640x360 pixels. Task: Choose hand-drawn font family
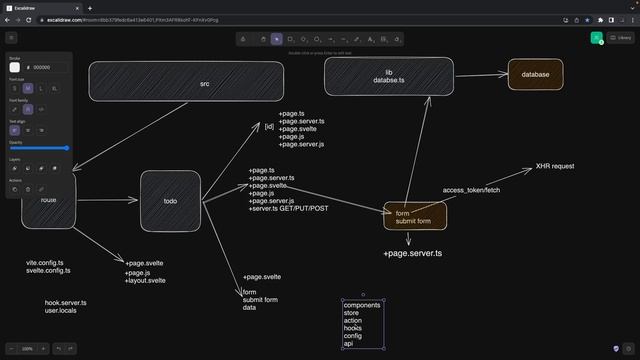(x=15, y=109)
